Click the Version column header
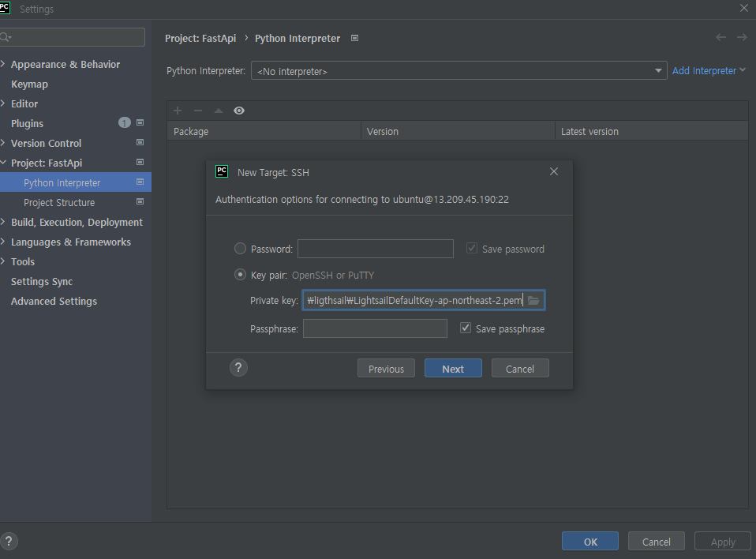Viewport: 756px width, 559px height. (458, 131)
